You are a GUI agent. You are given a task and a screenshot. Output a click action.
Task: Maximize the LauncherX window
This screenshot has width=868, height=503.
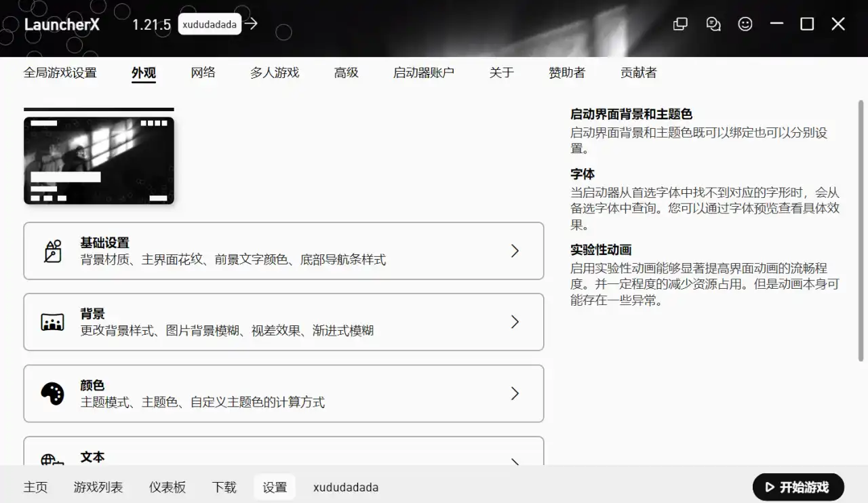(x=807, y=24)
